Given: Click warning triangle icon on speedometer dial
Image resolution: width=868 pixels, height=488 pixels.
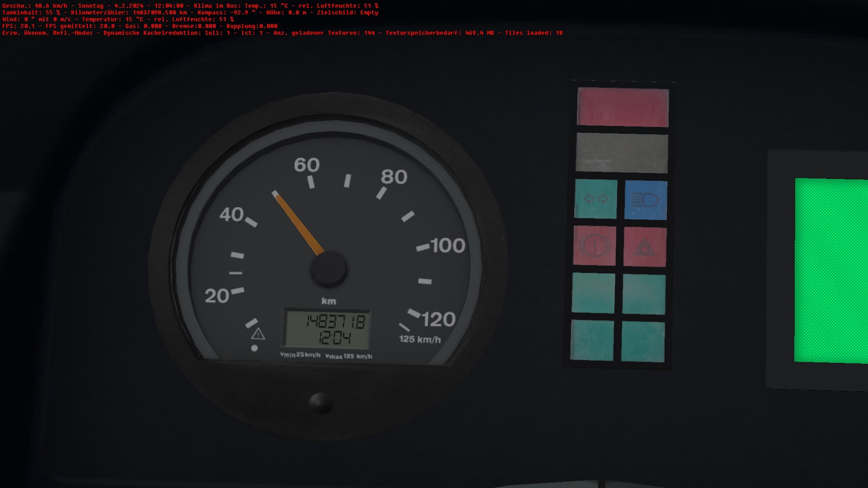Looking at the screenshot, I should coord(258,334).
